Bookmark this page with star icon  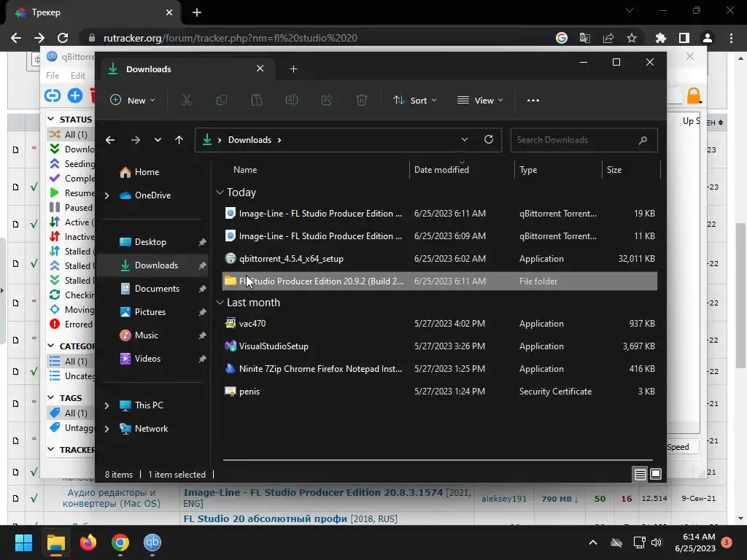[x=631, y=38]
